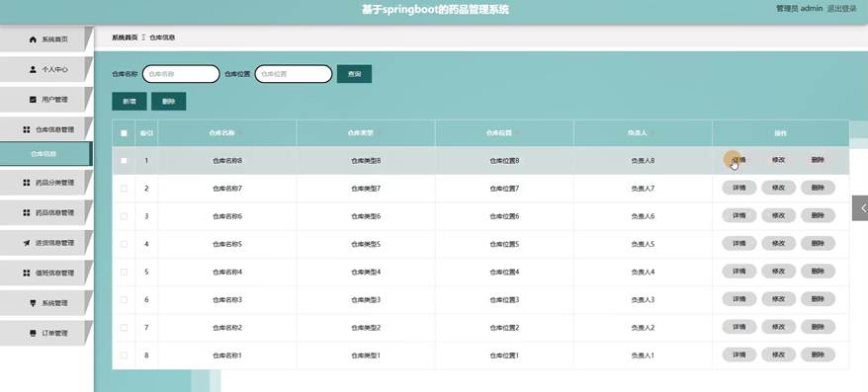Click the cell 仓库类型5

[366, 244]
